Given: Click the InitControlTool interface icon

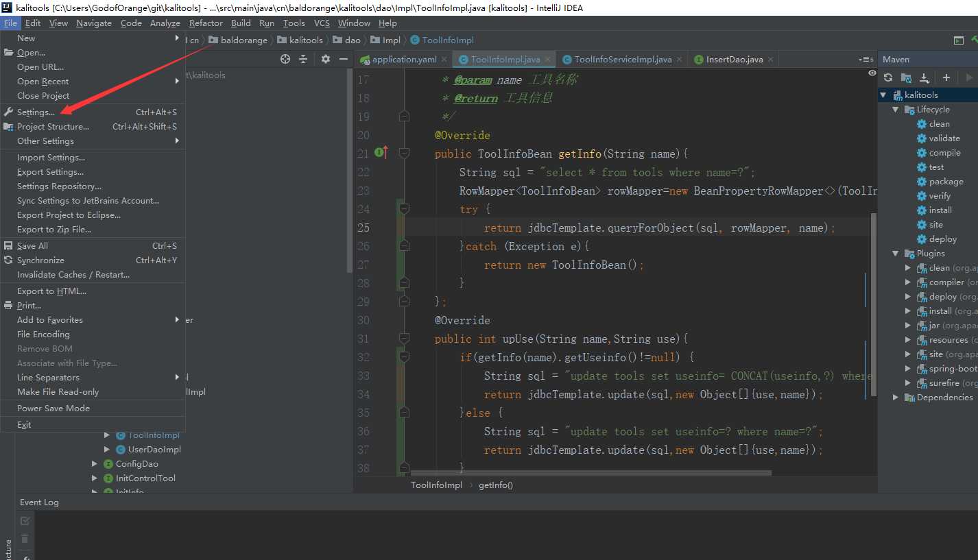Looking at the screenshot, I should click(108, 478).
